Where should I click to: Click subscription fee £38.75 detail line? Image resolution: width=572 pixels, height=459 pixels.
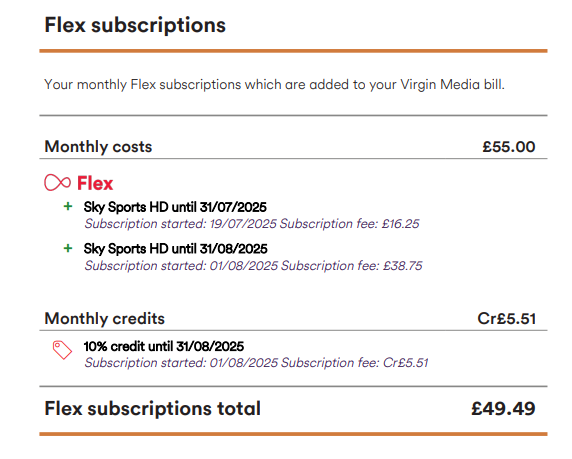254,266
